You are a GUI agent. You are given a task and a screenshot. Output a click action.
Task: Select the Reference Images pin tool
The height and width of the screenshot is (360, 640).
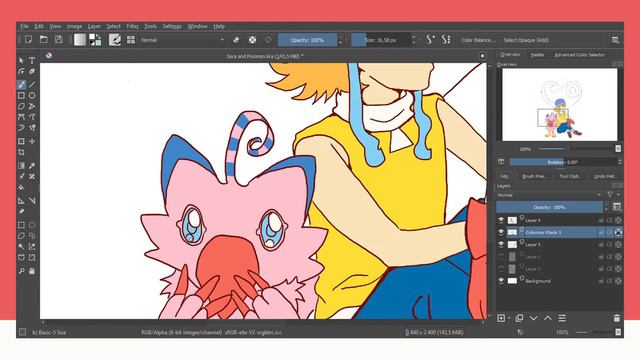[x=21, y=211]
